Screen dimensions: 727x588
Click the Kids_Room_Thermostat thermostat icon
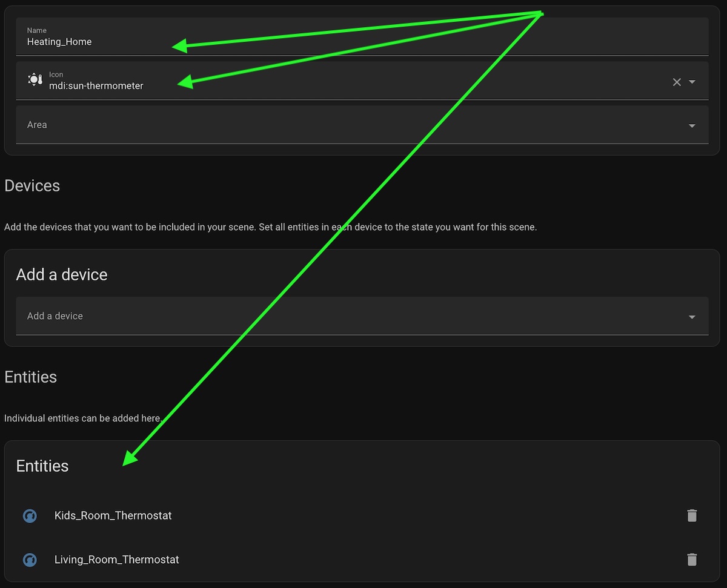point(30,516)
